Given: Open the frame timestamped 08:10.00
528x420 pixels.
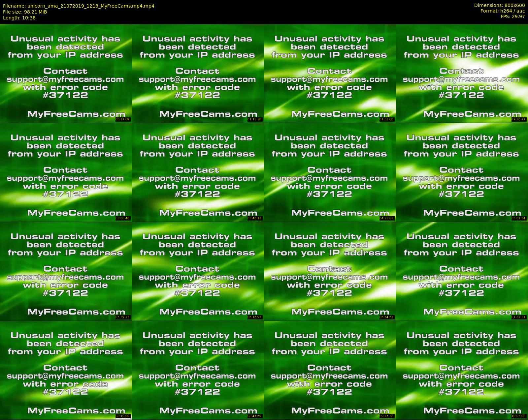Looking at the screenshot, I should [x=66, y=370].
